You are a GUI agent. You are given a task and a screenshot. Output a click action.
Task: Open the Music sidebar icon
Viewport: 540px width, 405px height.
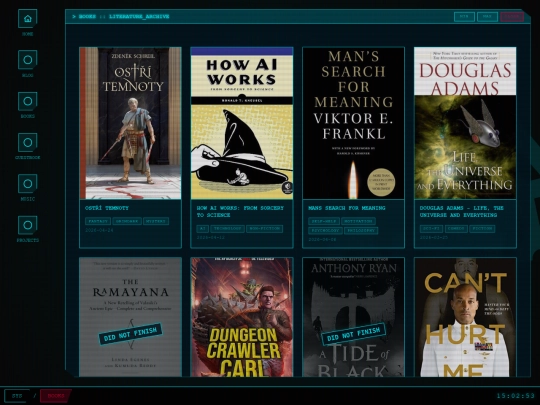(28, 184)
